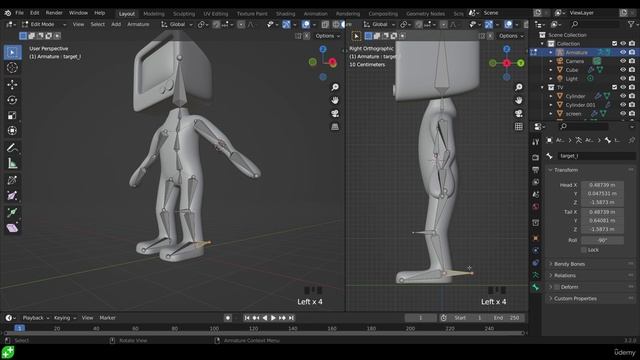Click the grid projection icon in right viewport
Image resolution: width=640 pixels, height=360 pixels.
tap(519, 127)
